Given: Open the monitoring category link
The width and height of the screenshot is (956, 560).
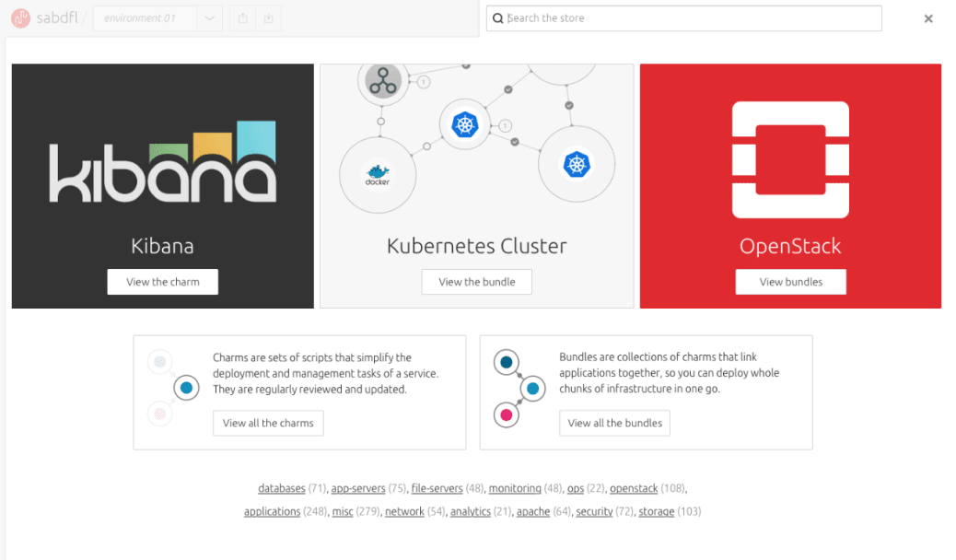Looking at the screenshot, I should point(515,488).
